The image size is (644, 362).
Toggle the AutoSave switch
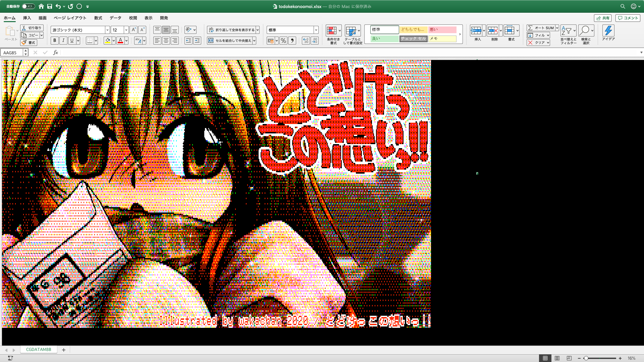(28, 6)
